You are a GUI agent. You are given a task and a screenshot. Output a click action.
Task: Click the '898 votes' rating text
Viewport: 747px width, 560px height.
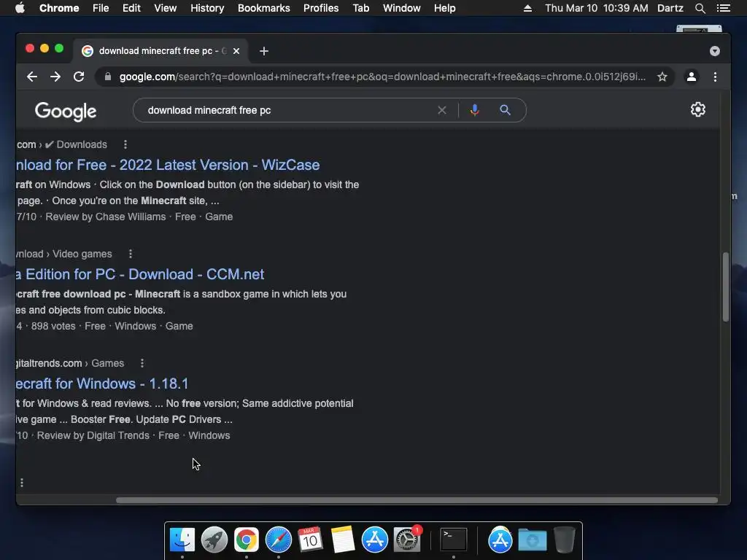click(x=53, y=326)
